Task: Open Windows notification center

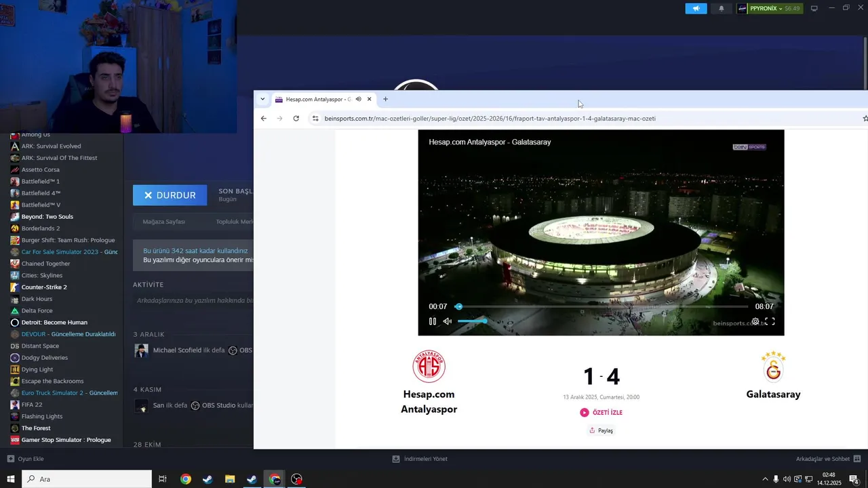Action: (854, 479)
